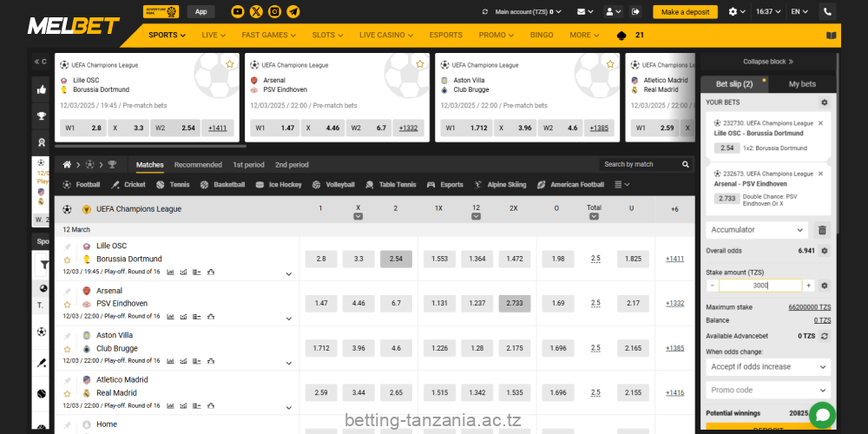This screenshot has height=434, width=868.
Task: Refresh Available Advancebet amount
Action: coord(825,336)
